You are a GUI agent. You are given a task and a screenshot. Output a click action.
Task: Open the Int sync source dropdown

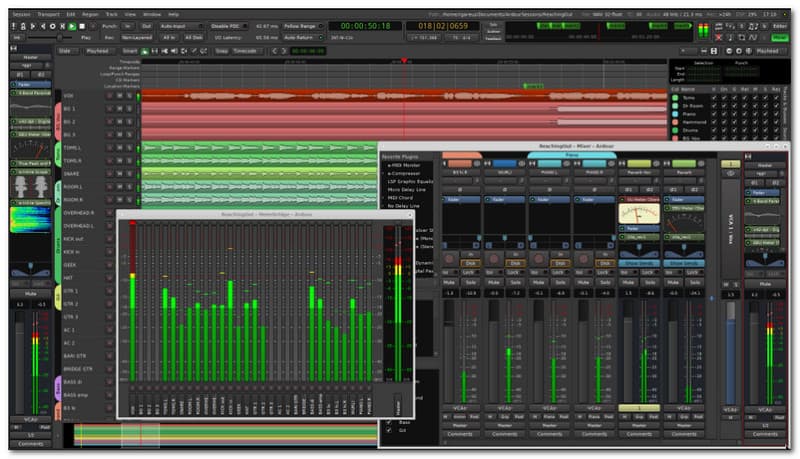18,37
